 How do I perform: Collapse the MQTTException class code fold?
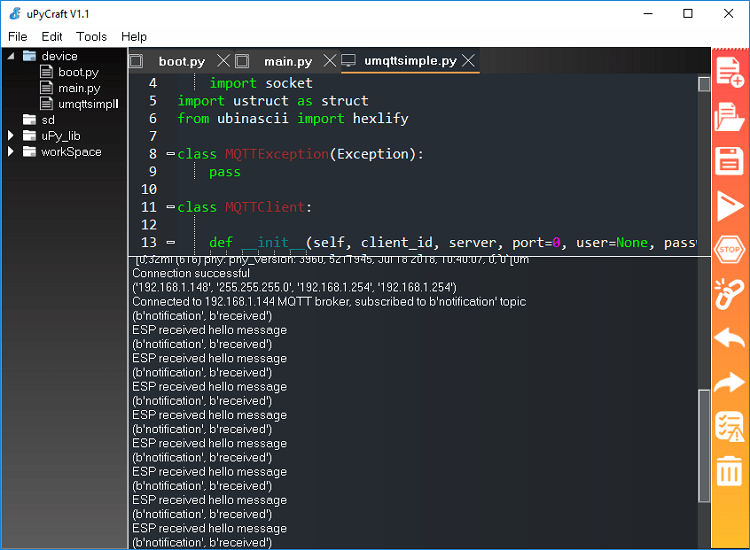170,154
